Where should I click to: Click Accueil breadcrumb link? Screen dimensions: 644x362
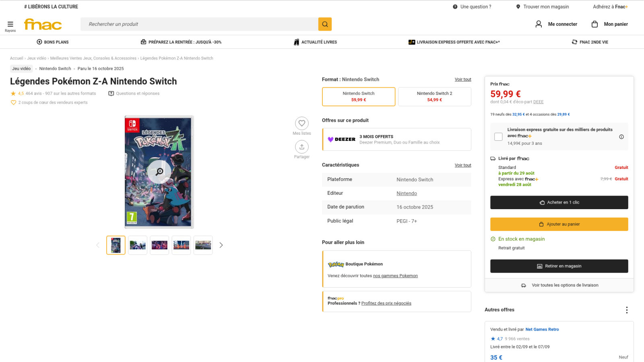[x=17, y=58]
